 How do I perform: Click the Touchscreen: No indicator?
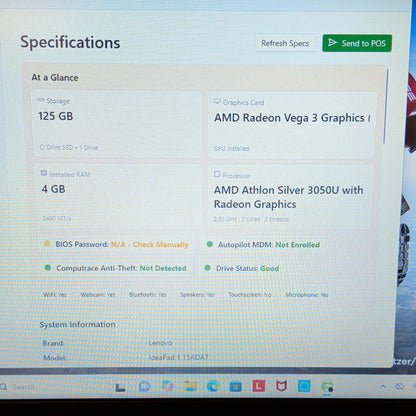click(250, 295)
